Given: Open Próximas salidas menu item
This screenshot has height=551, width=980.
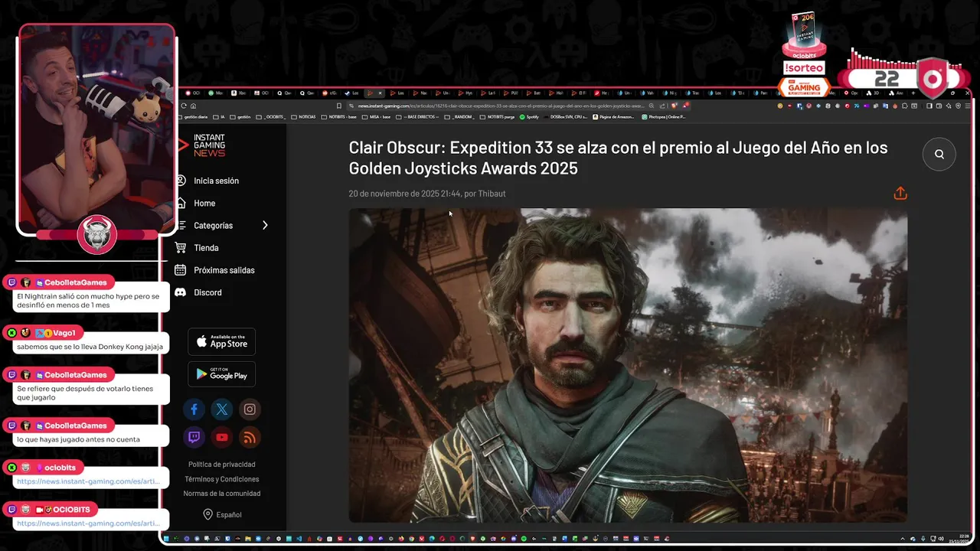Looking at the screenshot, I should (224, 269).
